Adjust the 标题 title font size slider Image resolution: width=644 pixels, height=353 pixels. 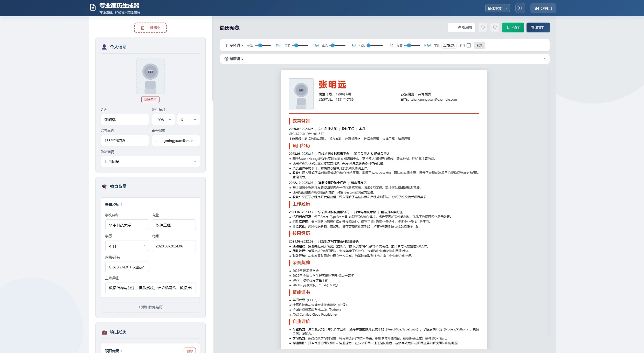[x=263, y=45]
